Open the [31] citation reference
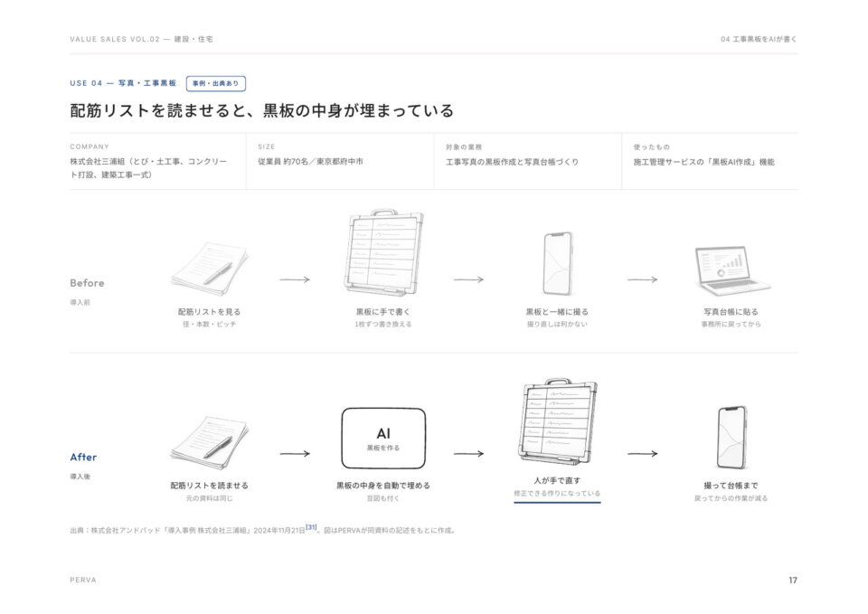This screenshot has height=614, width=868. (311, 527)
